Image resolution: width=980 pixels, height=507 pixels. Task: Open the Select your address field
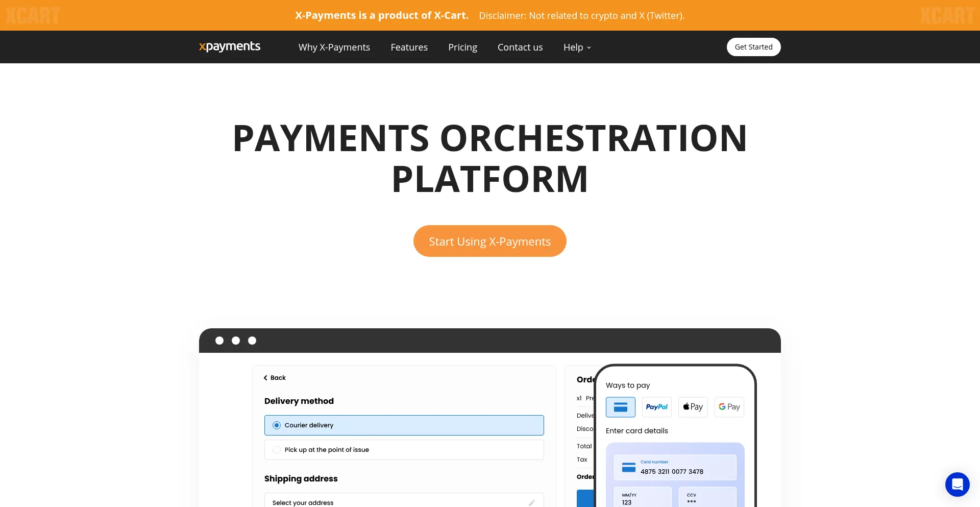coord(398,502)
